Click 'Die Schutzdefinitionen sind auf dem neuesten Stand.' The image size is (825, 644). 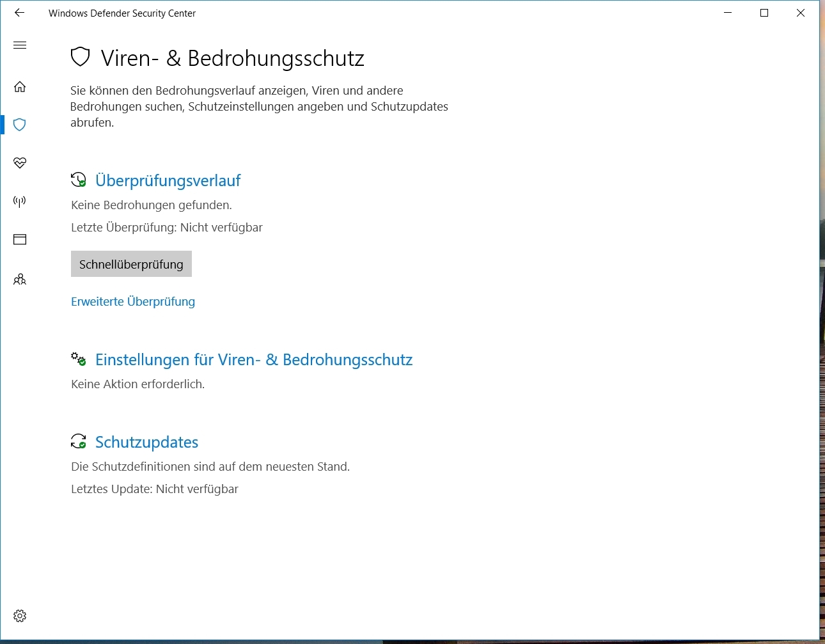pyautogui.click(x=210, y=467)
